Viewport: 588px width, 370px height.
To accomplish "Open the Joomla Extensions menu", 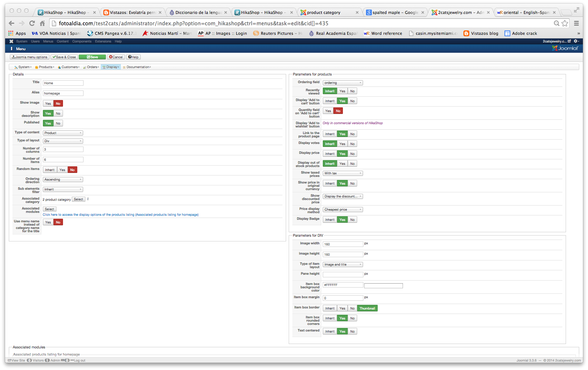I will [103, 41].
